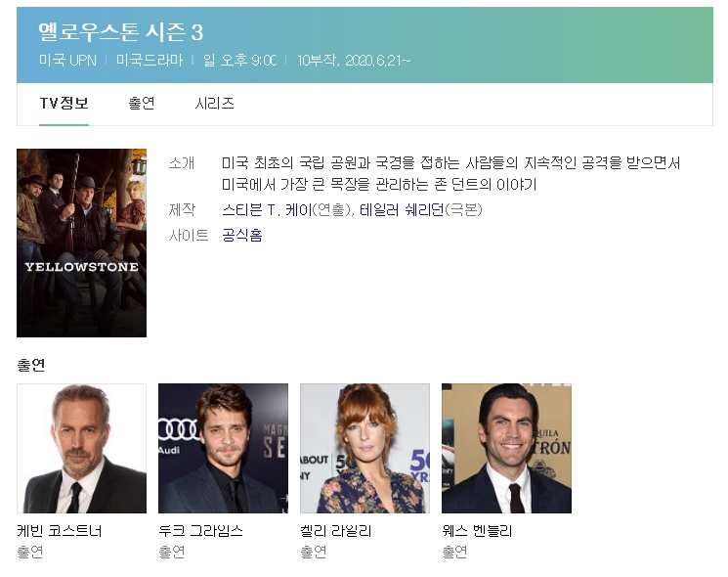The width and height of the screenshot is (728, 577).
Task: Open the 미국 UPN channel link
Action: tap(66, 61)
